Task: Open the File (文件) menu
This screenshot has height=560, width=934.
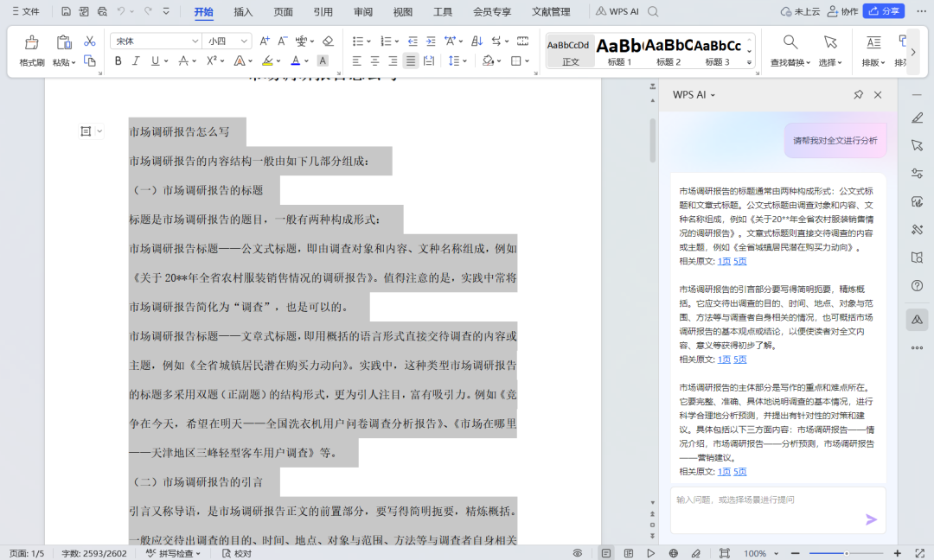Action: (26, 11)
